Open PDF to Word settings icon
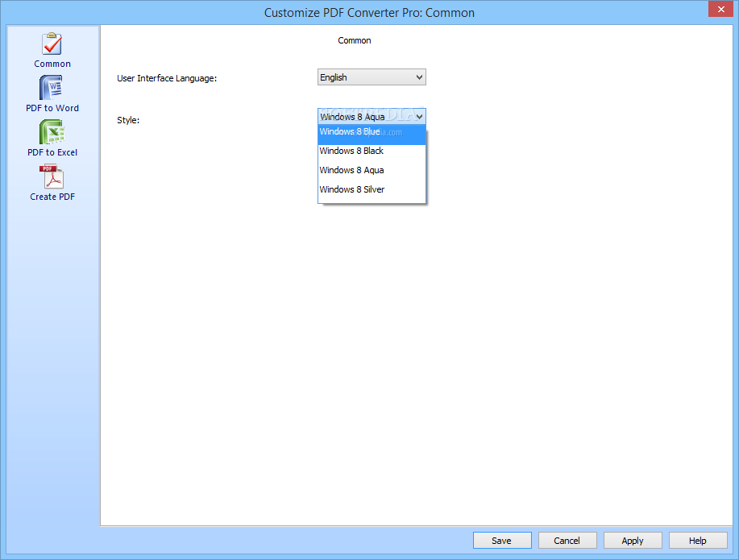This screenshot has height=560, width=739. (x=52, y=88)
